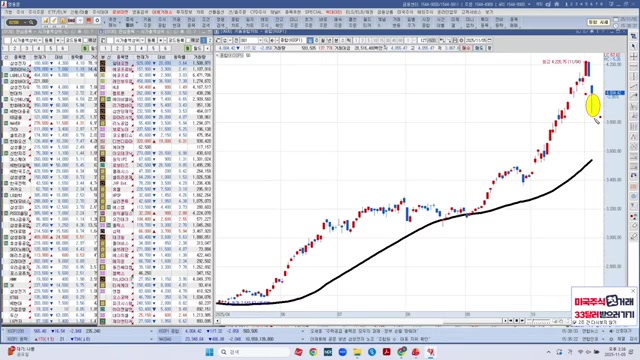This screenshot has width=640, height=360.
Task: Select the 5 interval button in the chart toolbar
Action: [368, 40]
